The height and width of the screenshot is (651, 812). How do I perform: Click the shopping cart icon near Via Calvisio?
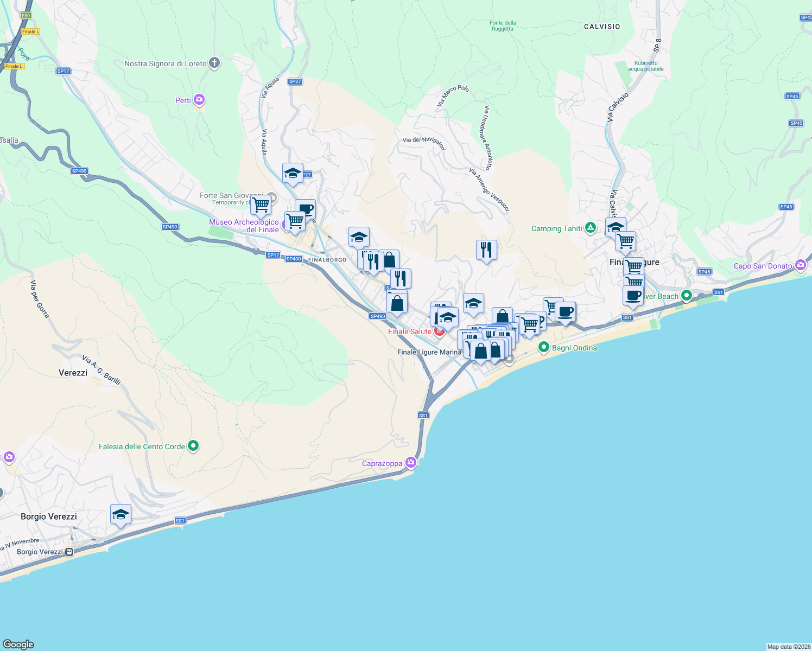(x=625, y=241)
